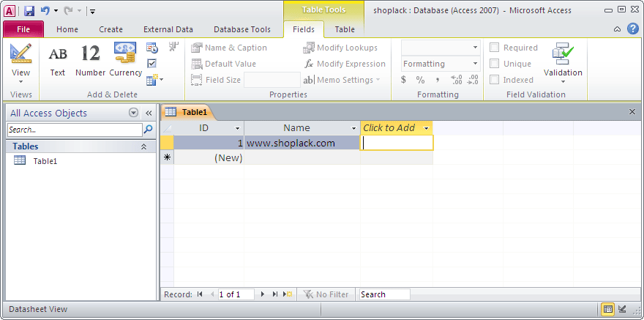Open Customize Quick Access Toolbar dropdown
The width and height of the screenshot is (644, 320).
pyautogui.click(x=93, y=12)
